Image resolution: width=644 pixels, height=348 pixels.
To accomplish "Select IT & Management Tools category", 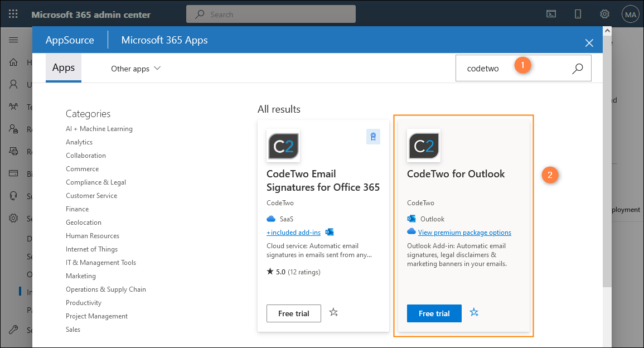I will [x=100, y=263].
